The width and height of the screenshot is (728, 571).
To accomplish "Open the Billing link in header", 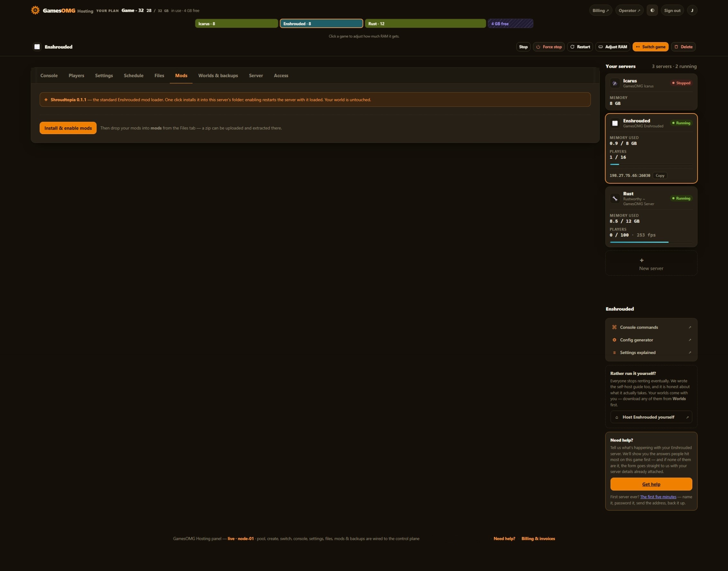I will 601,10.
